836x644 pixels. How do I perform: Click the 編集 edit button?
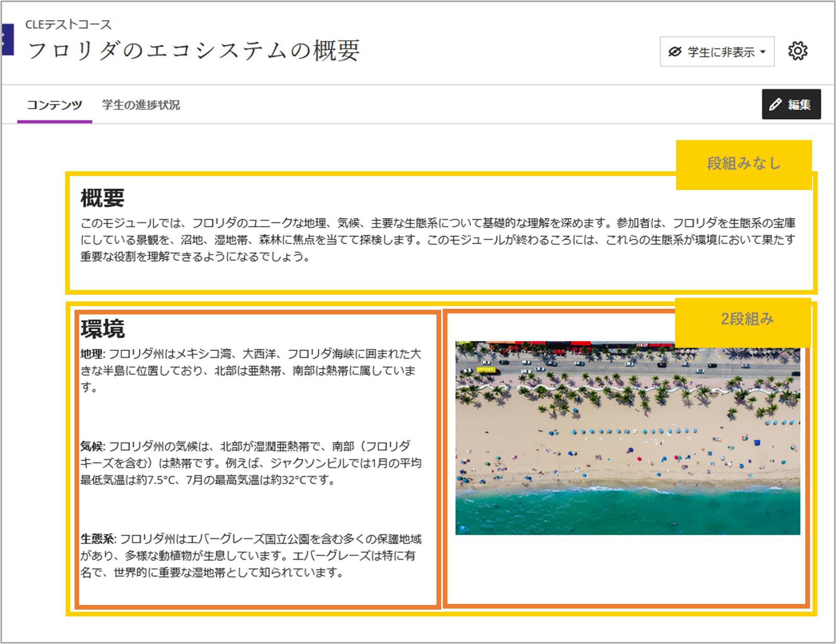(x=791, y=104)
